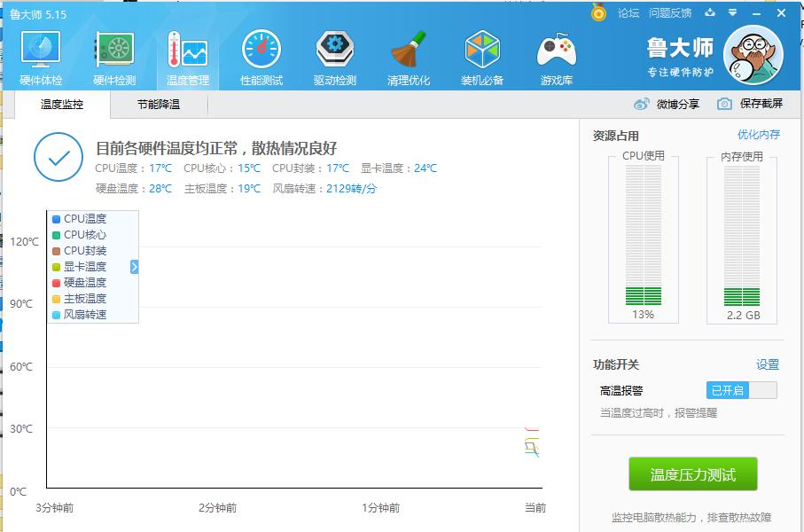Viewport: 804px width, 532px height.
Task: Toggle the 高温报警 已开启 switch
Action: 741,390
